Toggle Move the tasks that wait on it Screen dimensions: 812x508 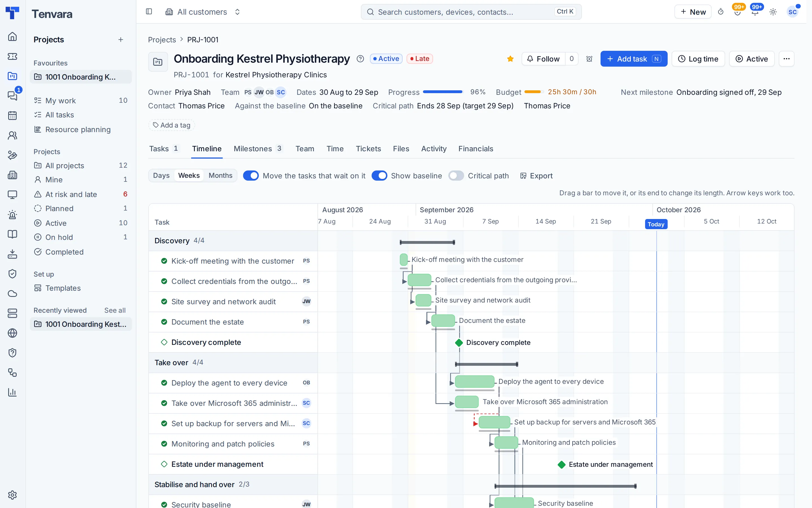coord(251,176)
